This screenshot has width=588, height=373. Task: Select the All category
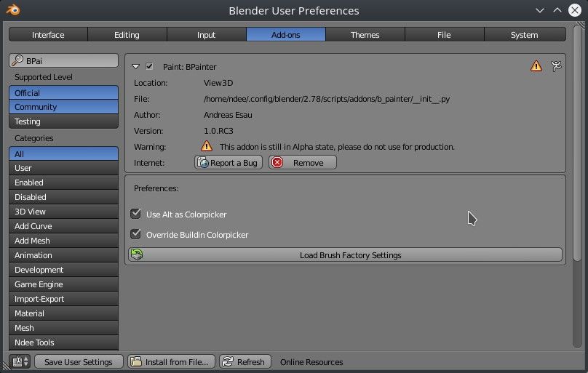coord(63,153)
